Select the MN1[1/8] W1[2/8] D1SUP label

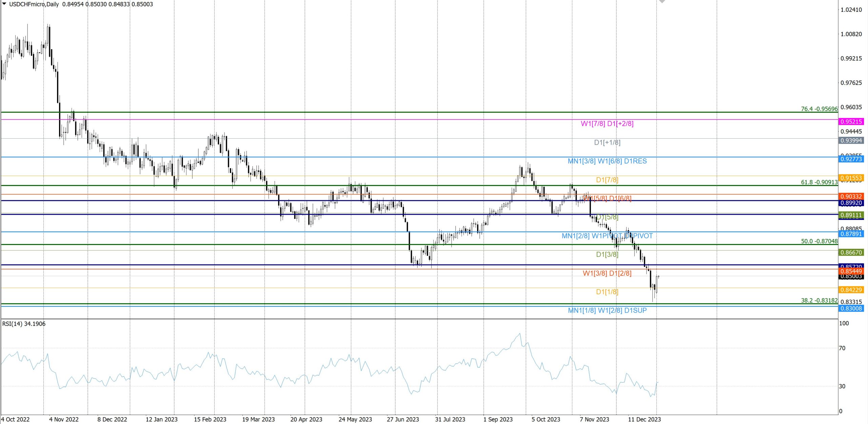pyautogui.click(x=607, y=310)
